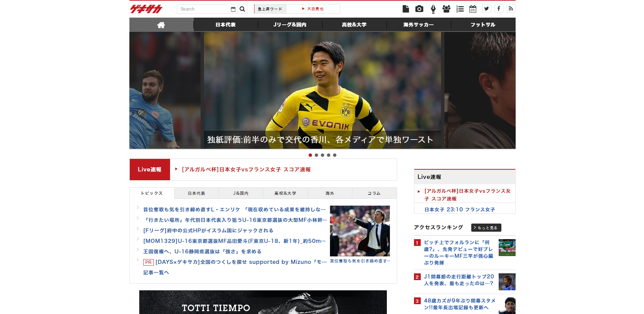Click the Facebook icon
Viewport: 644px width, 314px height.
[499, 9]
